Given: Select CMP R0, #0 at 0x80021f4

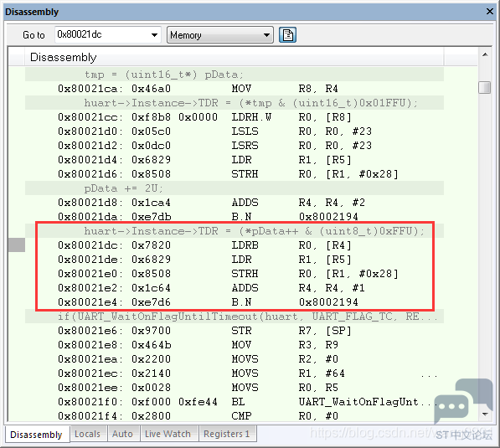Looking at the screenshot, I should tap(235, 416).
